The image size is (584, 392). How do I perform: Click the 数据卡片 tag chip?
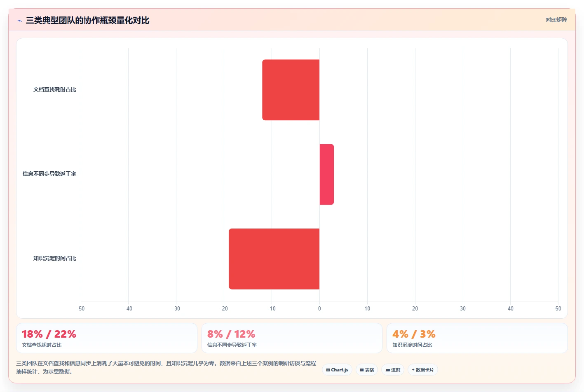[x=423, y=370]
